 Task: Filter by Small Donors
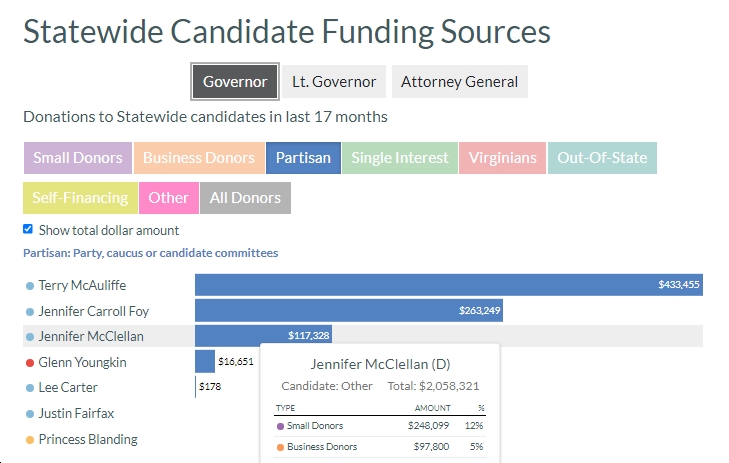(x=78, y=158)
